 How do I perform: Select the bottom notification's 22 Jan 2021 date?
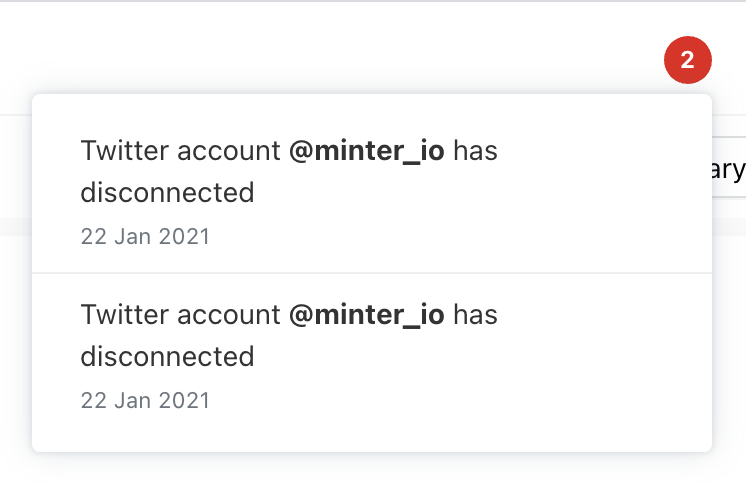click(145, 401)
